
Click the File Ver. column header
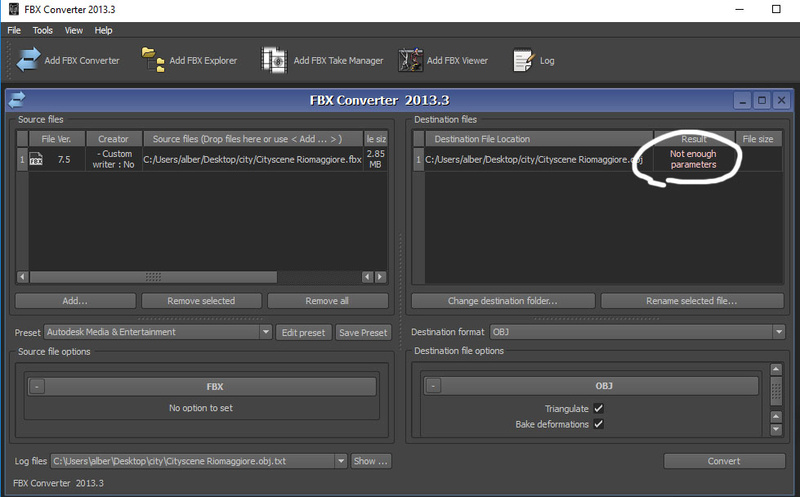point(57,139)
